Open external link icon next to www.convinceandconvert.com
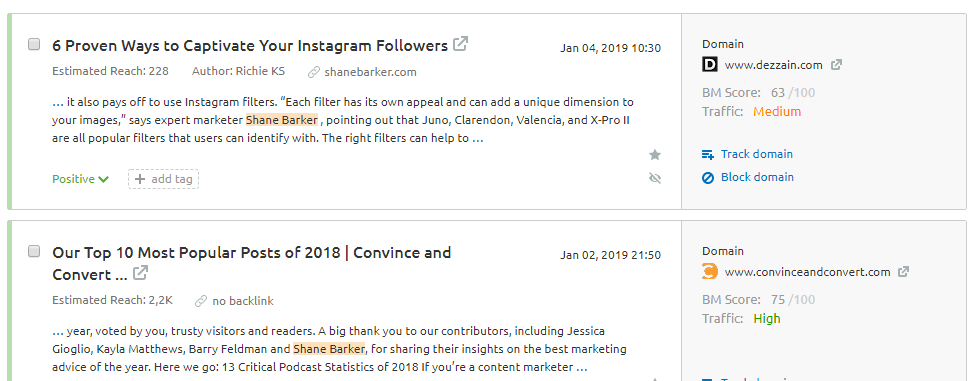969x381 pixels. pyautogui.click(x=903, y=272)
